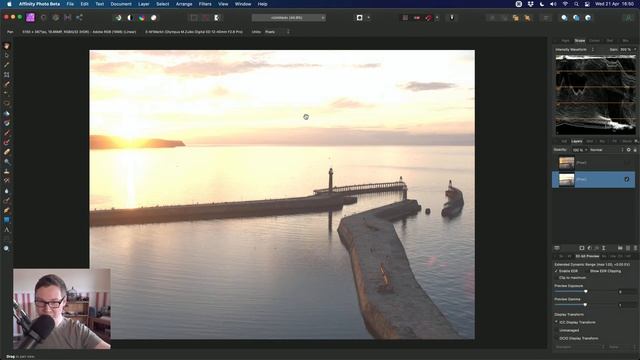The height and width of the screenshot is (360, 640).
Task: Open the Adjustments icon below layers
Action: coord(589,248)
